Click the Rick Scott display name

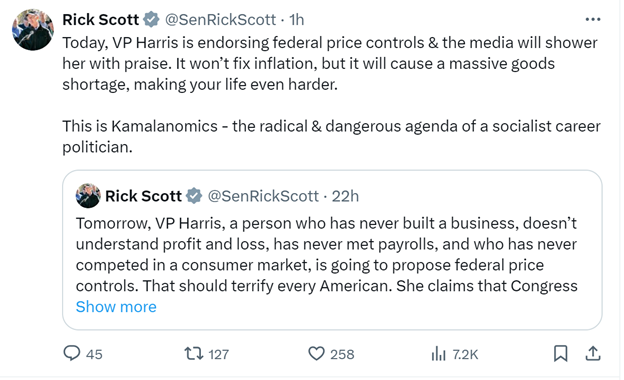101,19
